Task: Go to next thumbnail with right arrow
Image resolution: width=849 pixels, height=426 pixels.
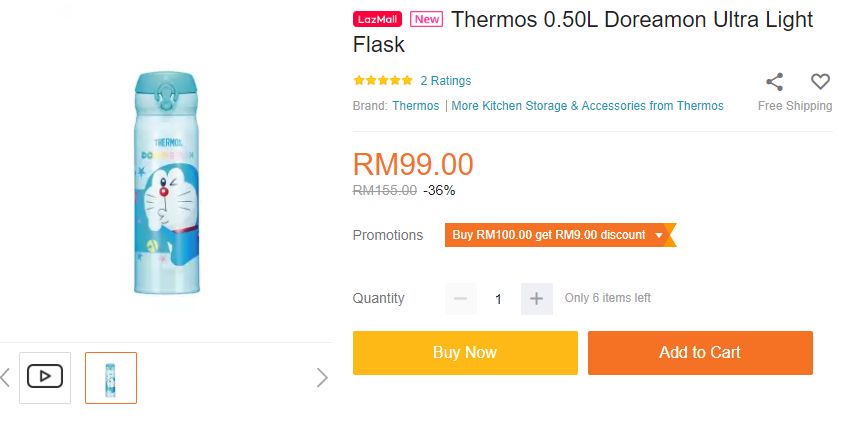Action: (x=322, y=377)
